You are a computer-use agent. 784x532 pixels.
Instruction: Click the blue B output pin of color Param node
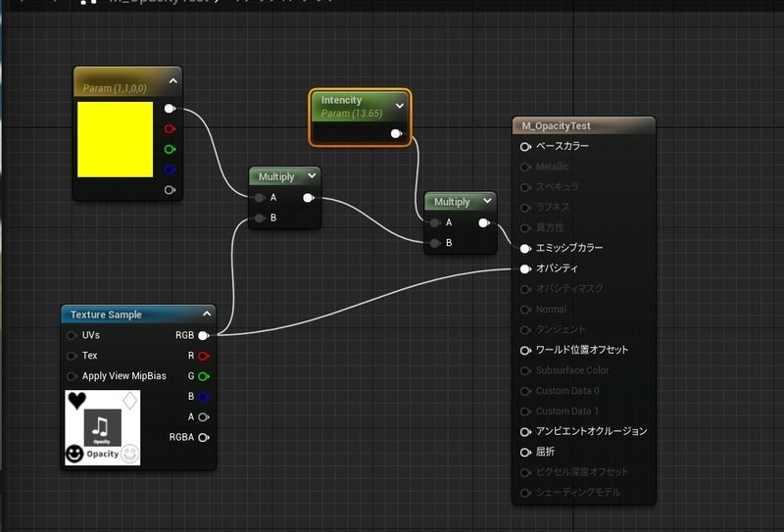[170, 169]
